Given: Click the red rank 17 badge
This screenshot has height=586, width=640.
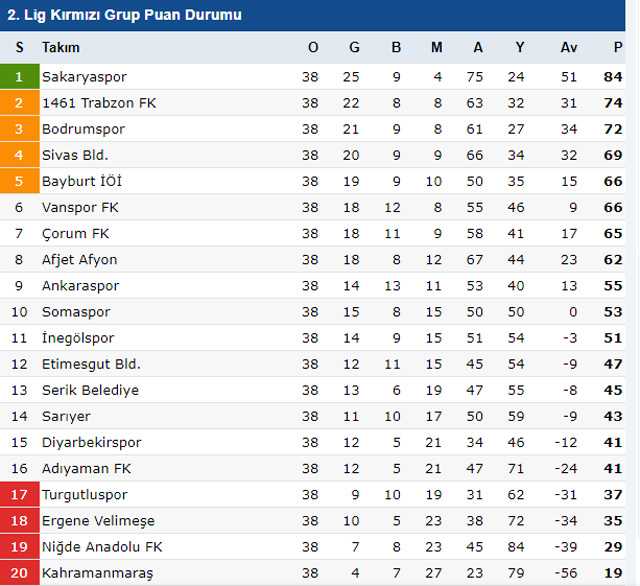Looking at the screenshot, I should 18,495.
